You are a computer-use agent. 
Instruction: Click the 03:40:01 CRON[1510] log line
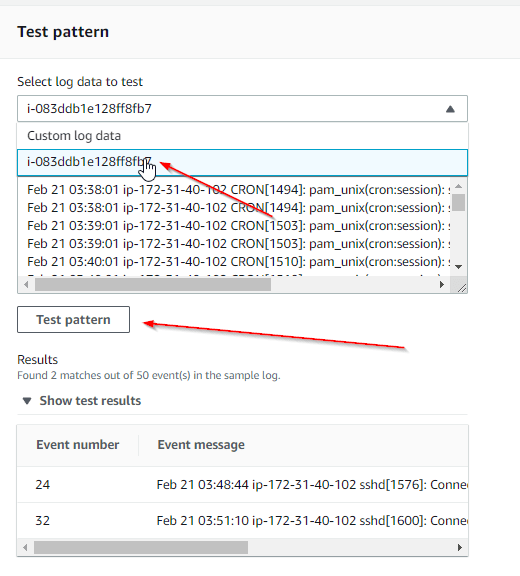pyautogui.click(x=239, y=262)
